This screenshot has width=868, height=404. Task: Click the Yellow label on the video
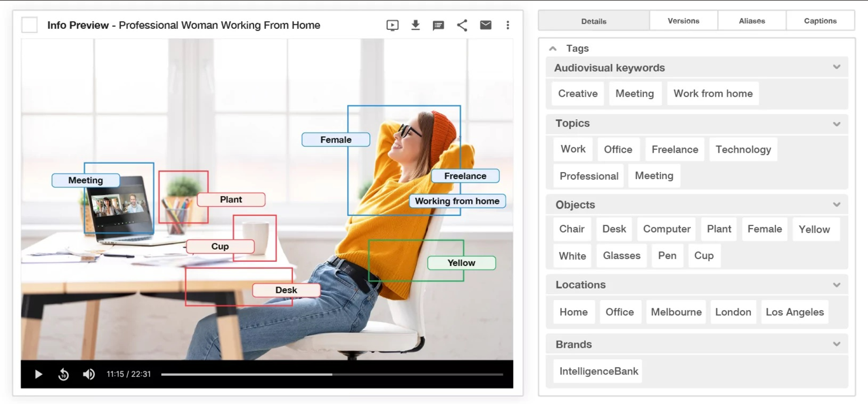tap(462, 263)
